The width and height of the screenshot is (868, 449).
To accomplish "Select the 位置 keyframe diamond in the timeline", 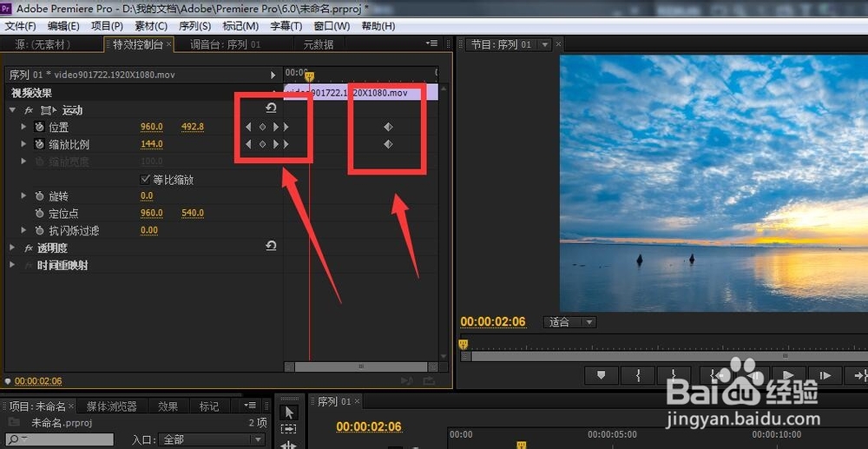I will tap(388, 127).
